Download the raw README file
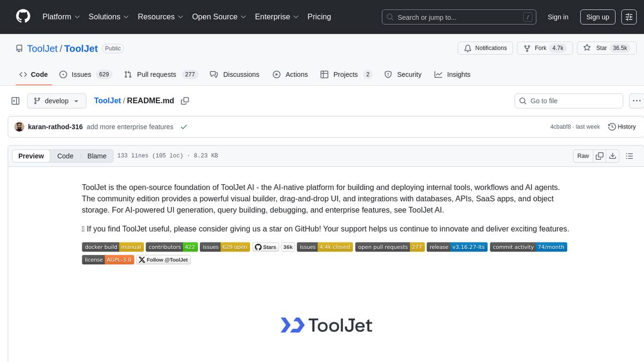Viewport: 644px width, 362px height. [x=612, y=156]
